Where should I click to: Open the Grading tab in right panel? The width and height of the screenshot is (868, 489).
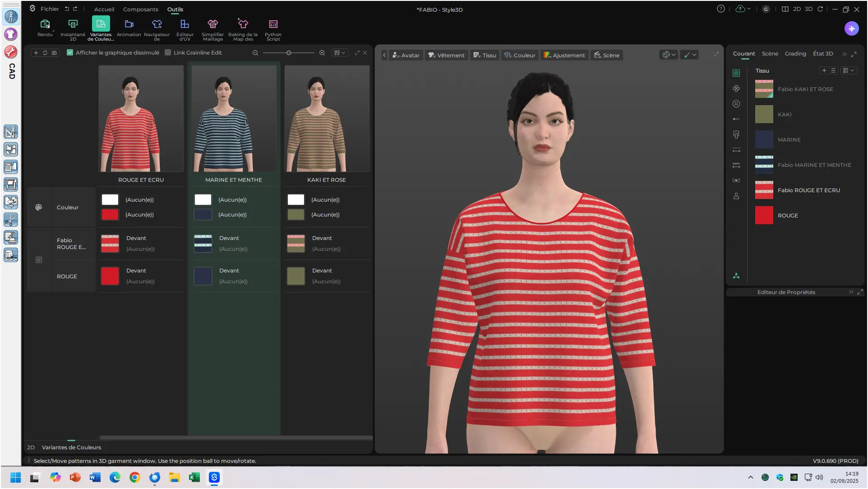(x=795, y=54)
